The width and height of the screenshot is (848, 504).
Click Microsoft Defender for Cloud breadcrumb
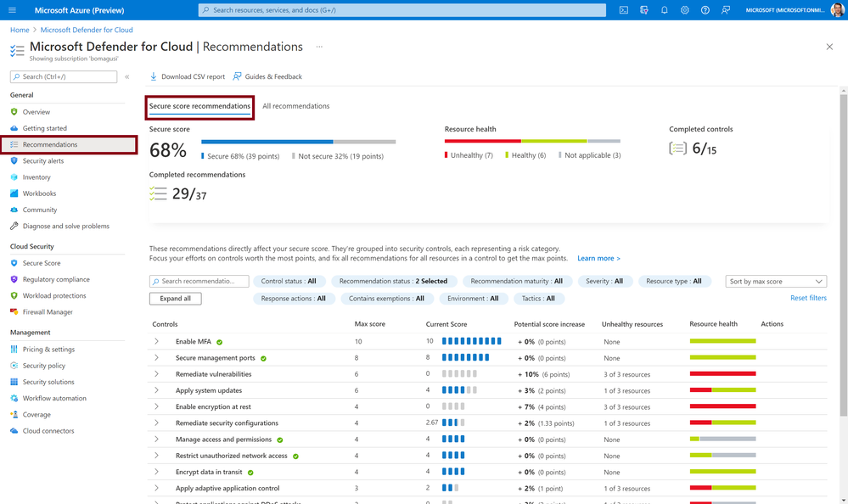(x=87, y=30)
